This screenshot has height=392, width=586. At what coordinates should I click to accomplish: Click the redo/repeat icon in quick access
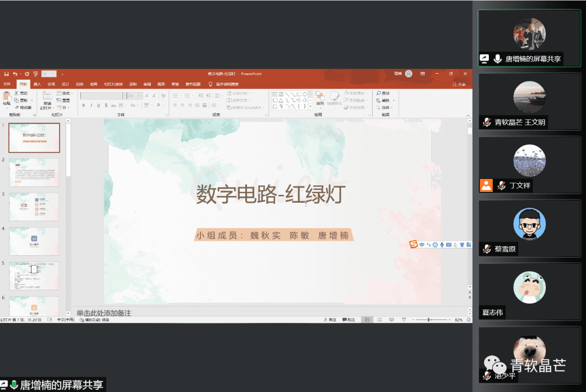tap(27, 74)
